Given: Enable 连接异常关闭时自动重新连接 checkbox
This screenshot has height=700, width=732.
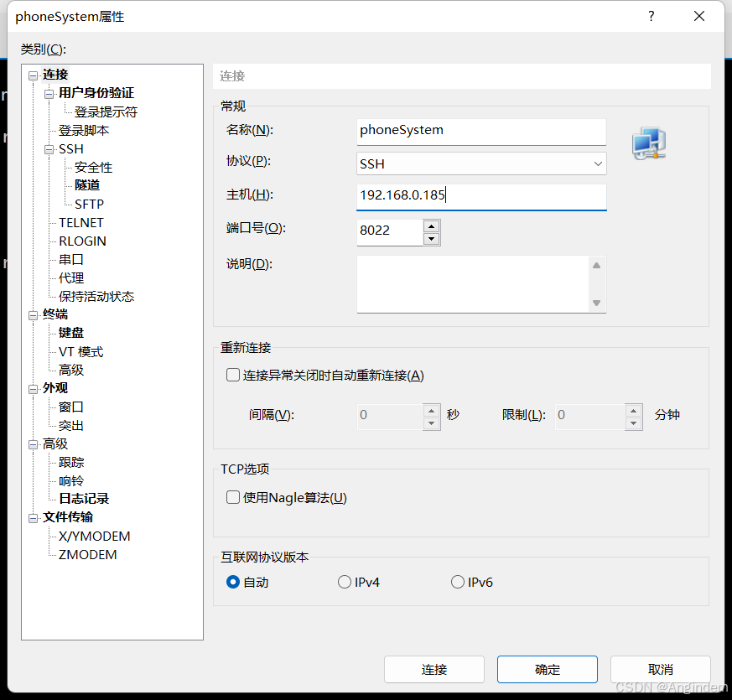Looking at the screenshot, I should [x=233, y=375].
